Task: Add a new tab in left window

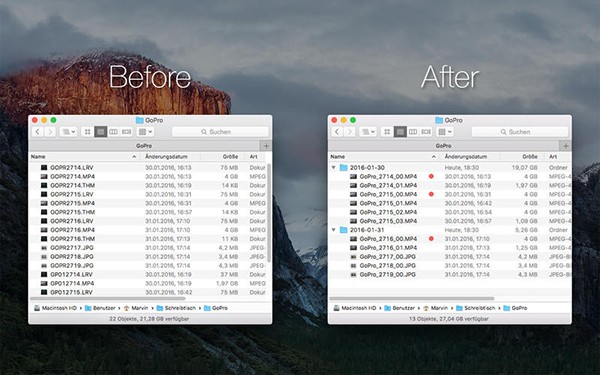Action: pyautogui.click(x=266, y=146)
